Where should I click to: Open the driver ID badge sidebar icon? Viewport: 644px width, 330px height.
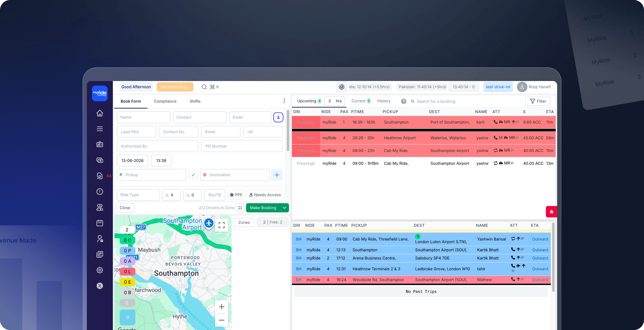coord(100,144)
